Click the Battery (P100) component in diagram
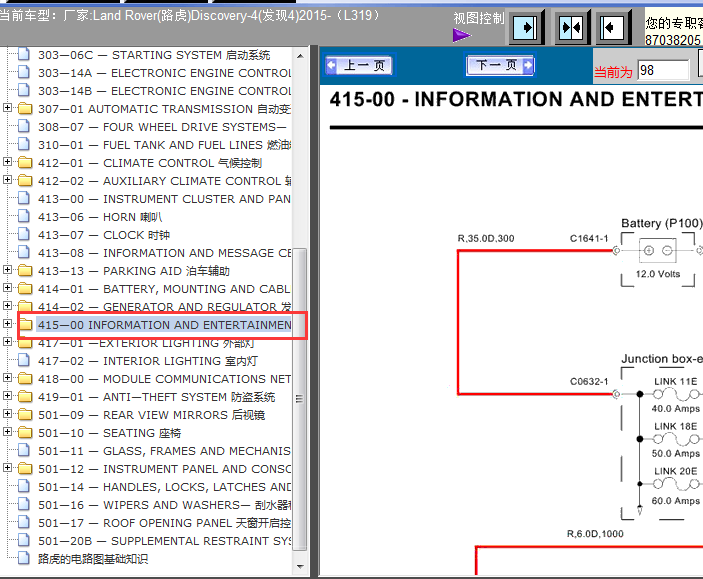Viewport: 703px width, 579px height. coord(658,252)
